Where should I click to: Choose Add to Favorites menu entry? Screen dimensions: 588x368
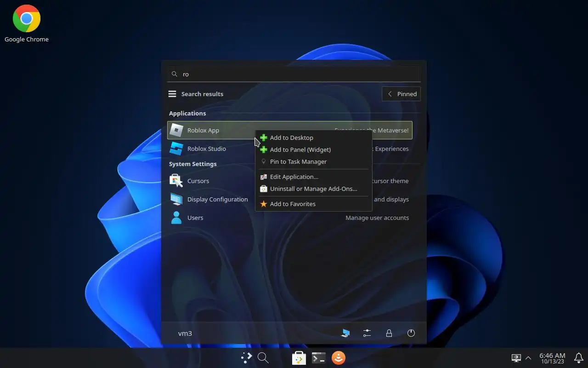click(313, 204)
